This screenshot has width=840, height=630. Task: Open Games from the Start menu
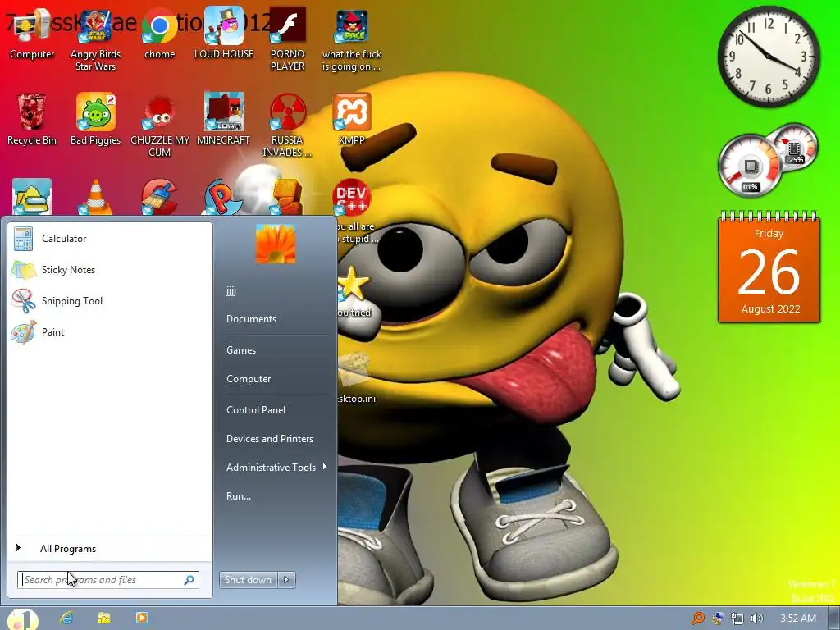tap(241, 350)
